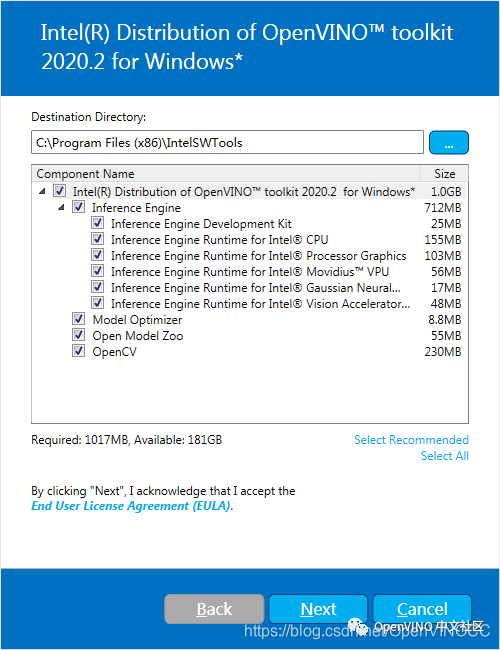This screenshot has height=650, width=500.
Task: Select Runtime for Intel Gaussian Neural... text
Action: pyautogui.click(x=256, y=288)
